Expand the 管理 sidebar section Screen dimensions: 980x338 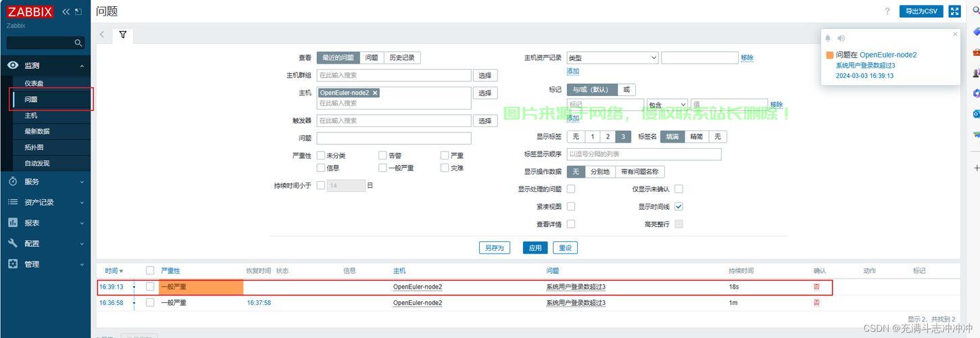coord(82,264)
